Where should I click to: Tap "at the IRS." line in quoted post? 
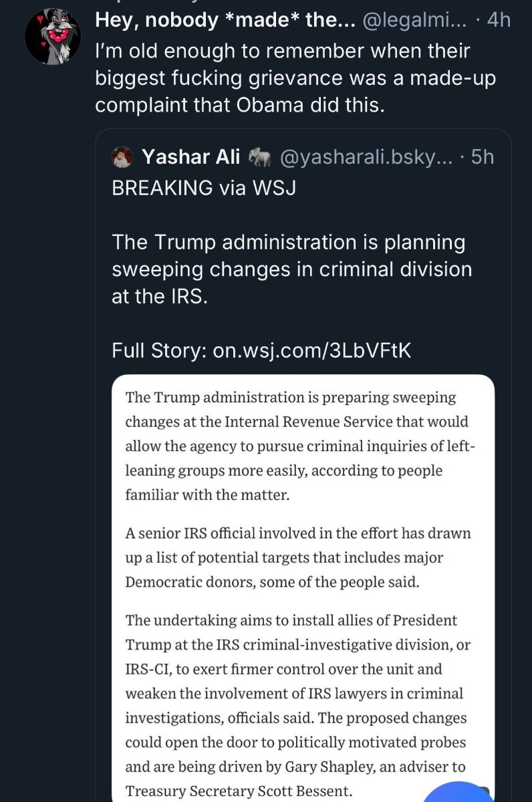pyautogui.click(x=160, y=296)
